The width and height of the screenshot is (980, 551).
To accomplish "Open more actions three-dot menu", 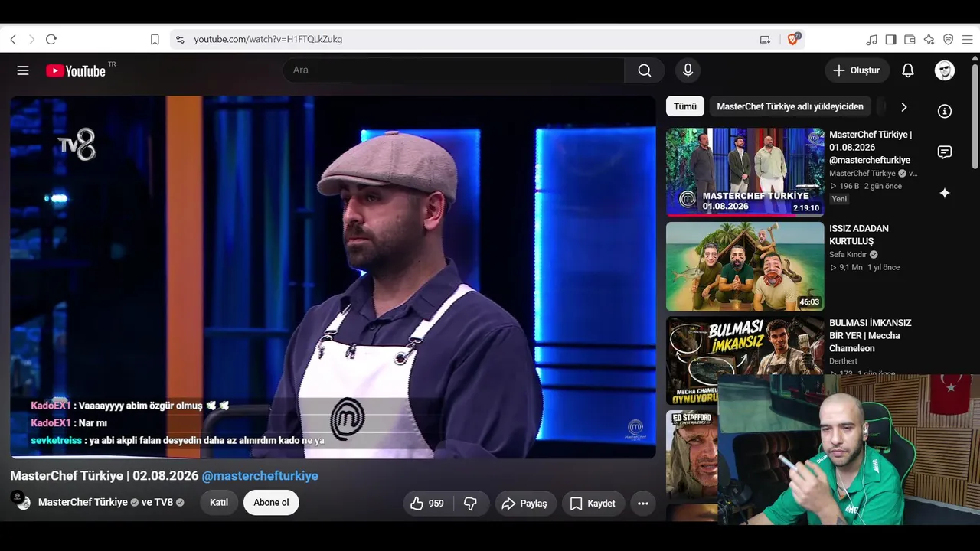I will pos(643,504).
